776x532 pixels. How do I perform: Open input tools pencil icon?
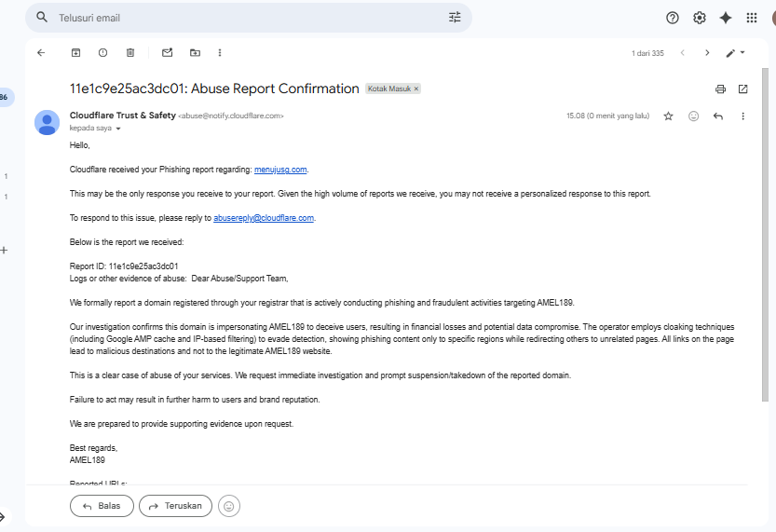pyautogui.click(x=730, y=53)
